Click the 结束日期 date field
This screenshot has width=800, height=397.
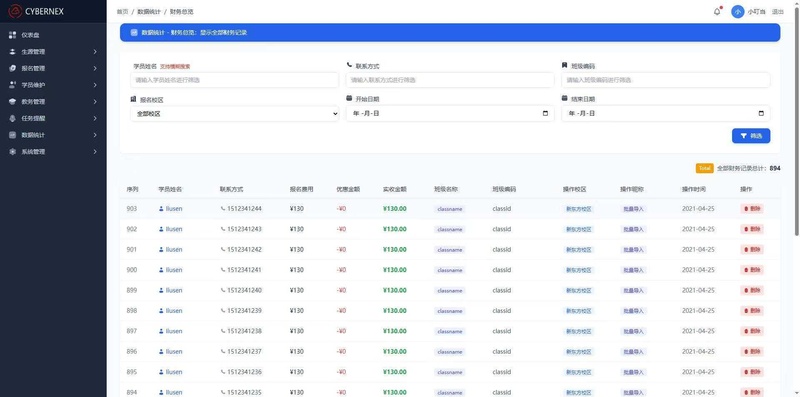point(666,114)
